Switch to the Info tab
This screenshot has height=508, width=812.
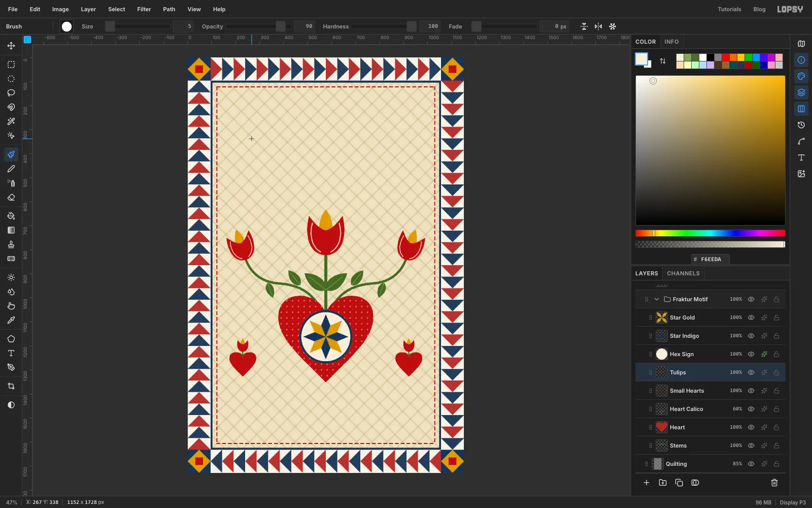tap(671, 42)
